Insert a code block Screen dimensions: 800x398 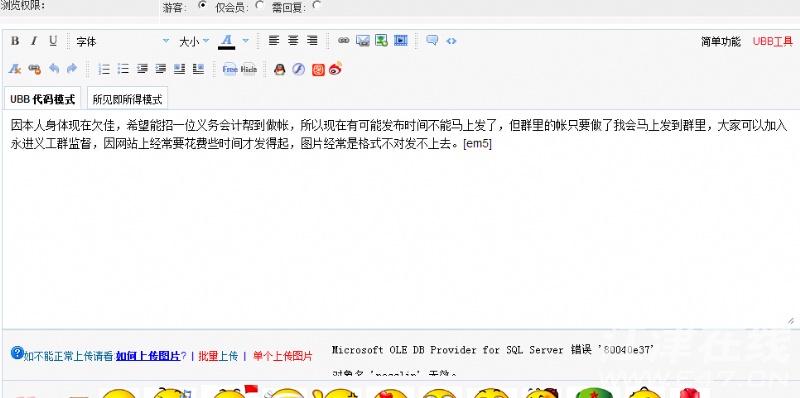pos(451,41)
